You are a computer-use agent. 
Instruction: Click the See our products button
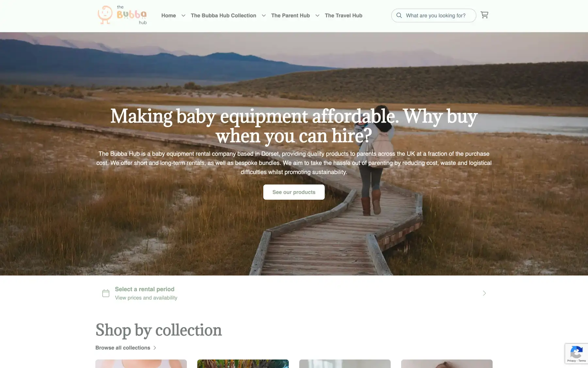(x=294, y=192)
